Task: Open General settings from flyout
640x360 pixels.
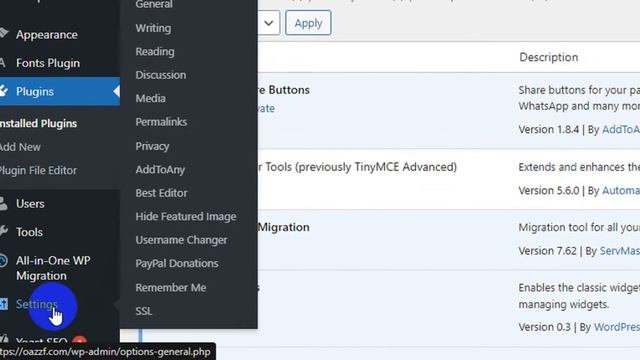Action: 154,4
